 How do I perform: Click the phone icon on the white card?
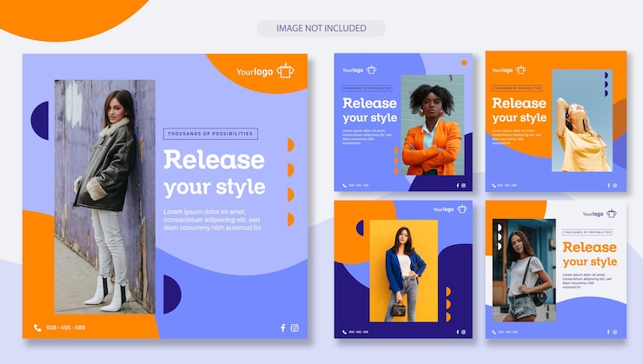(x=494, y=332)
